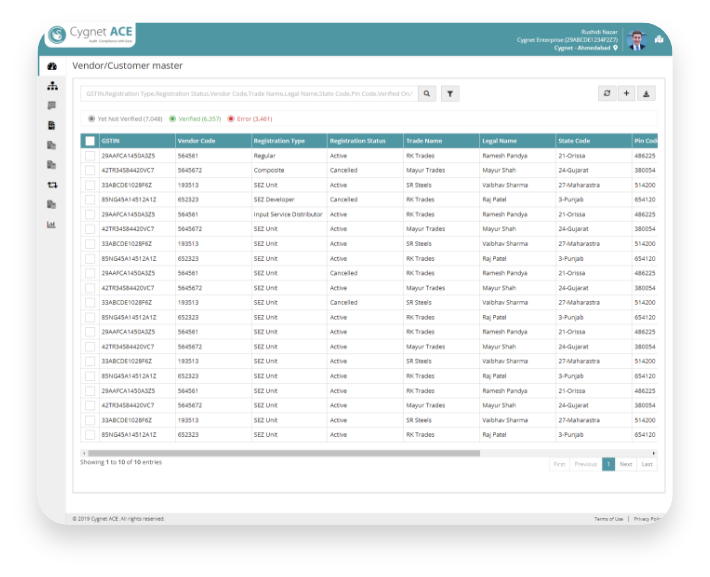Click 'Cancelled' status in SEZ Developer row
This screenshot has width=710, height=577.
point(344,200)
